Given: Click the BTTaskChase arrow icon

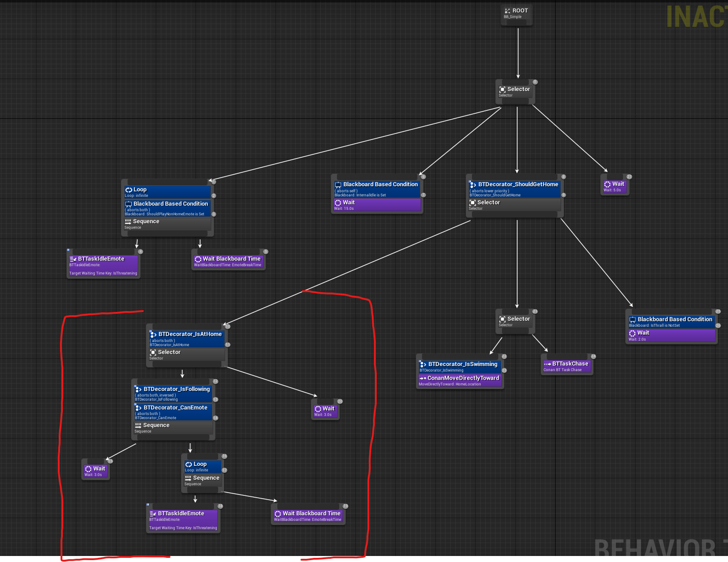Looking at the screenshot, I should (x=547, y=364).
